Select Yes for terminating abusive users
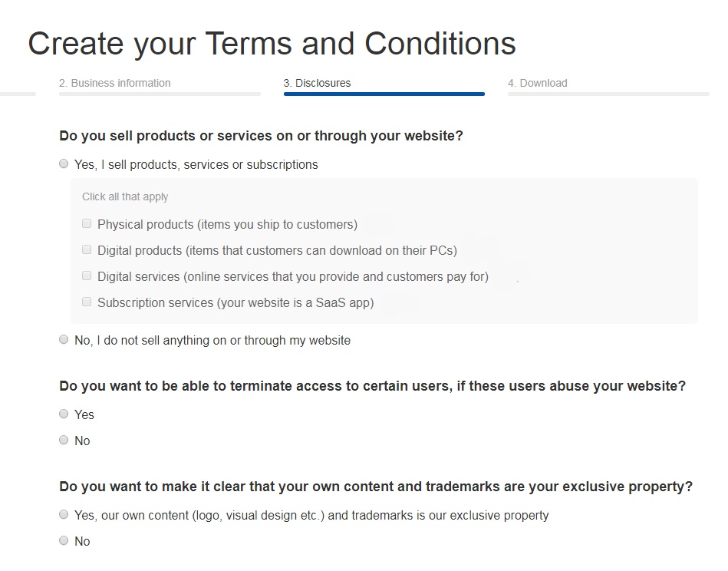The width and height of the screenshot is (728, 571). click(x=64, y=414)
